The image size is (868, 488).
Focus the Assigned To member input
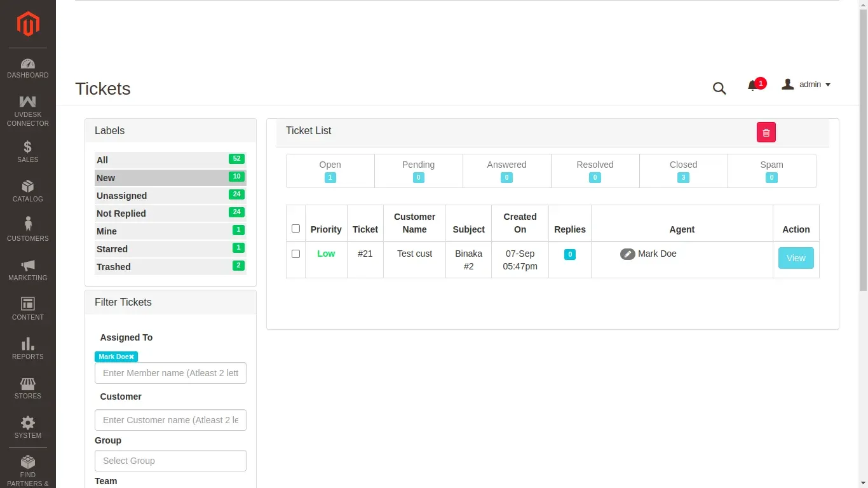click(x=170, y=373)
